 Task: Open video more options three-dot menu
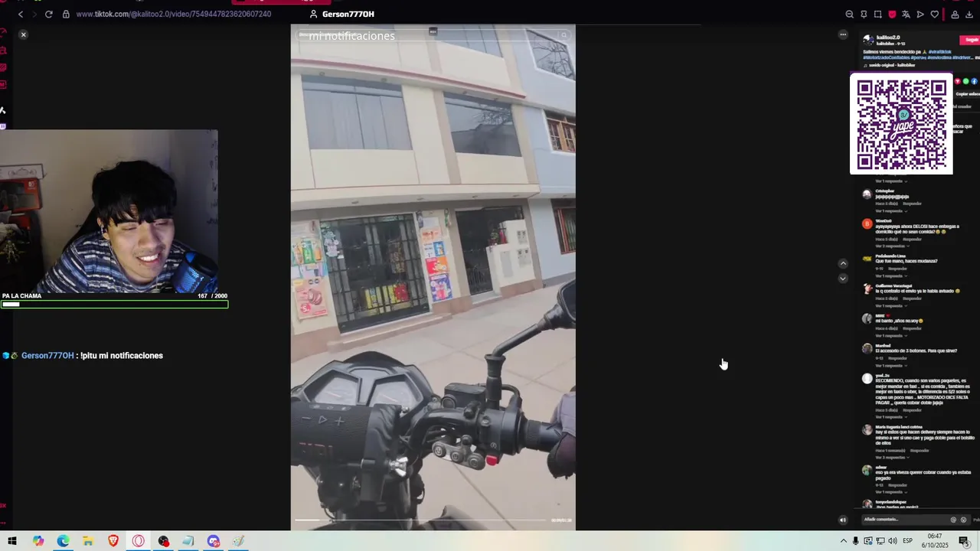pos(843,34)
